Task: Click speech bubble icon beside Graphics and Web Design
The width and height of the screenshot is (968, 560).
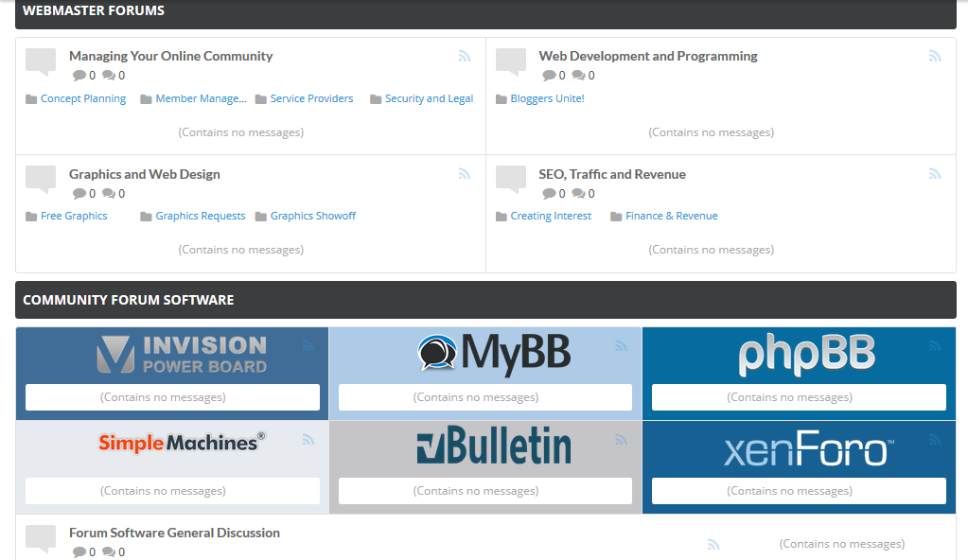Action: tap(41, 179)
